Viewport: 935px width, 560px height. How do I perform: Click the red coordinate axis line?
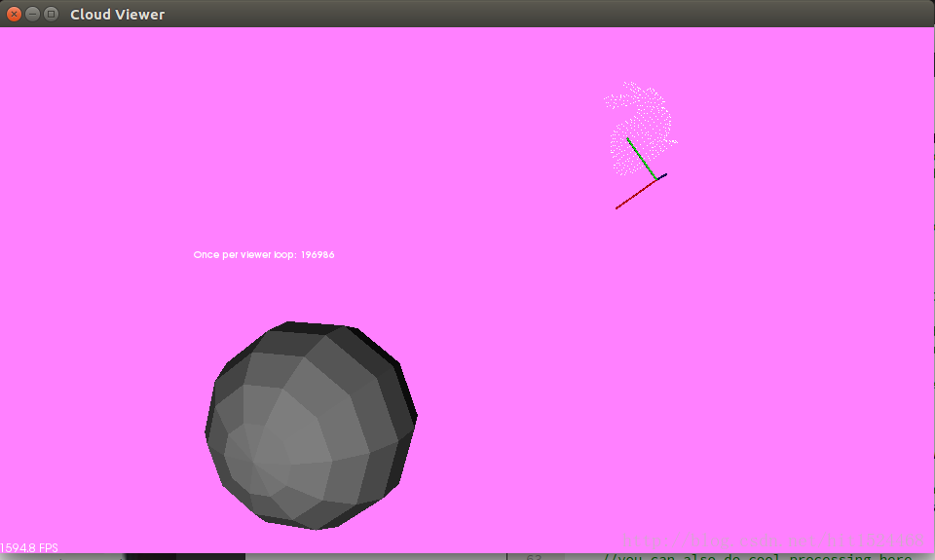[x=636, y=195]
